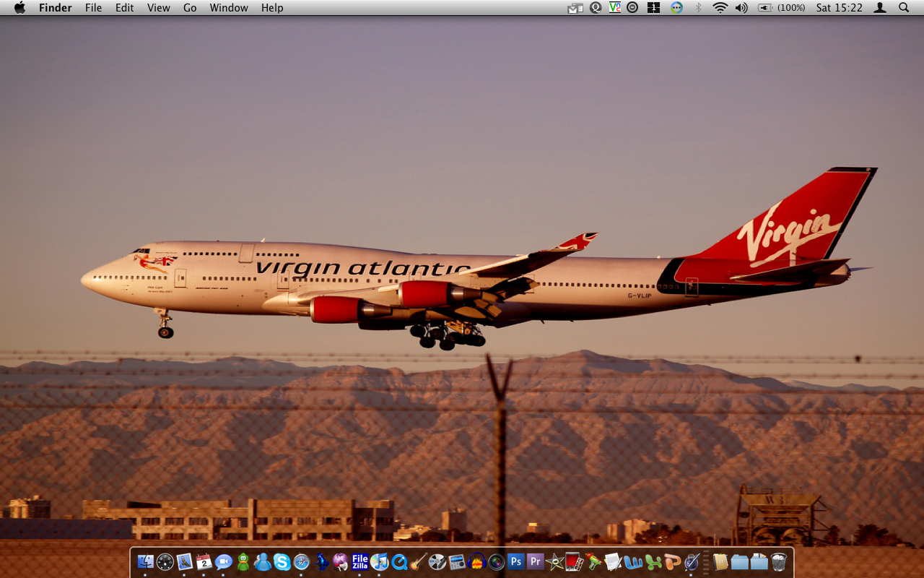Launch Adobe Premiere from the Dock
The width and height of the screenshot is (924, 578).
(x=535, y=561)
